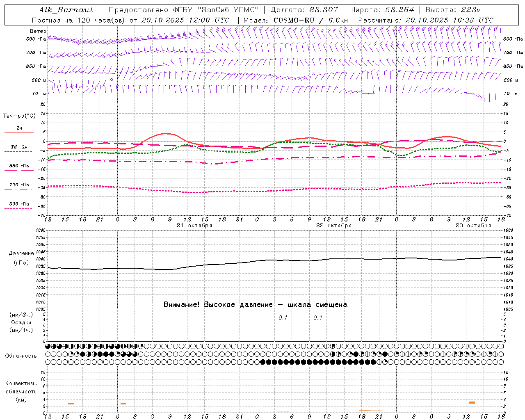This screenshot has width=525, height=420.
Task: Click the Тем-ра(°C) temperature panel label
Action: [19, 116]
